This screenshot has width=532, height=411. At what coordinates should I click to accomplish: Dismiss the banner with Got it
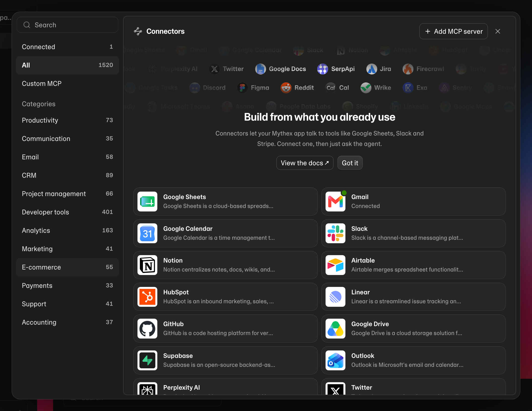coord(350,163)
